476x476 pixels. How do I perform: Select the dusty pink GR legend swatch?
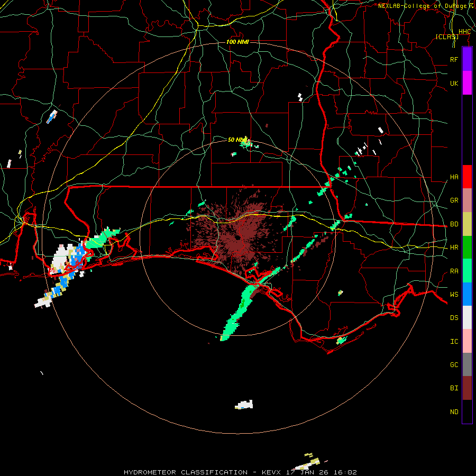click(467, 200)
